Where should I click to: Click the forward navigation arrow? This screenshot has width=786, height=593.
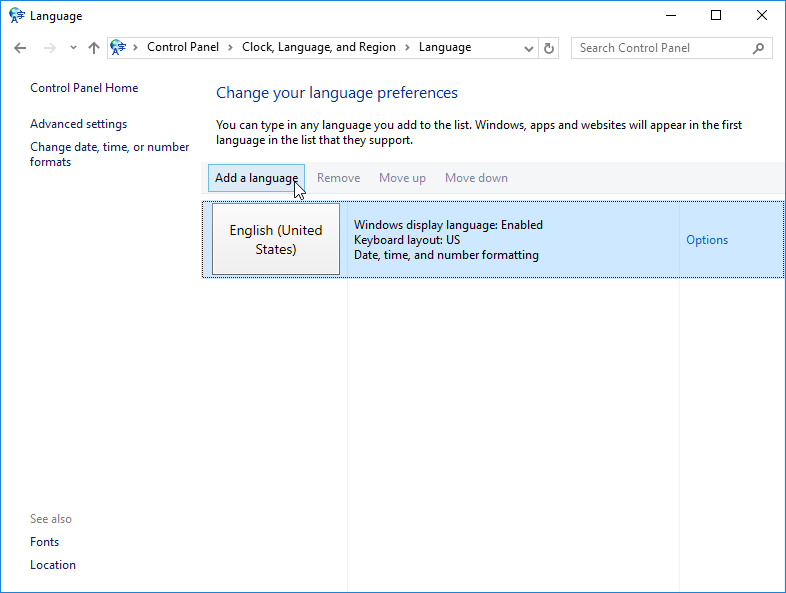(x=49, y=48)
